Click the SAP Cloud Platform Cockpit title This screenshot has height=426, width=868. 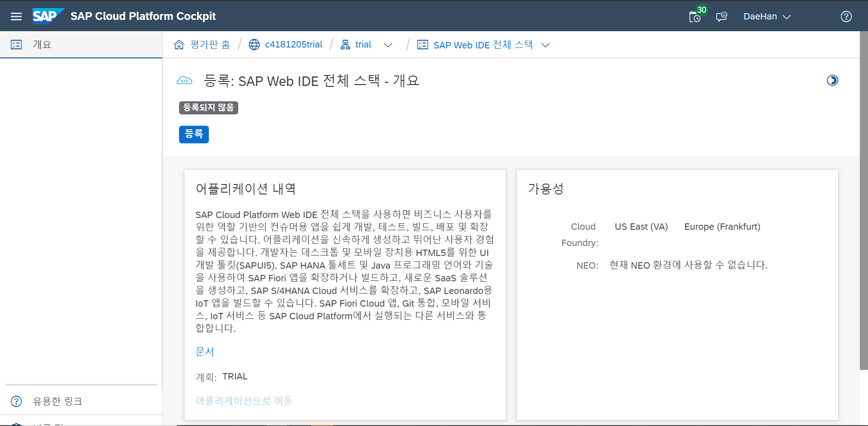143,16
